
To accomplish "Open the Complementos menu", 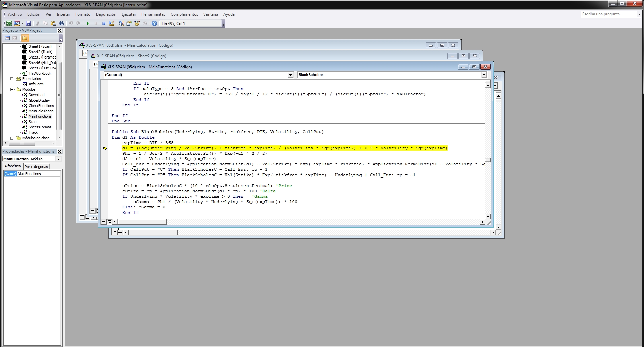I will (184, 14).
